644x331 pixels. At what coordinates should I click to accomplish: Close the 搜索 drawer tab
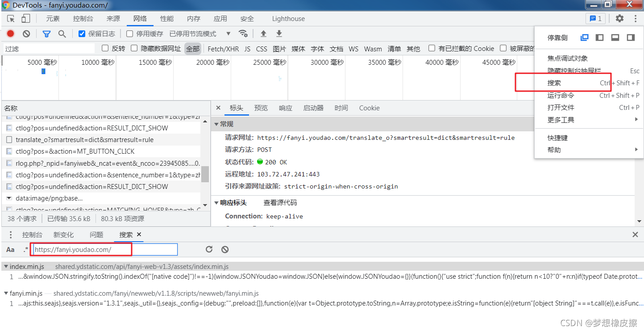(x=139, y=234)
